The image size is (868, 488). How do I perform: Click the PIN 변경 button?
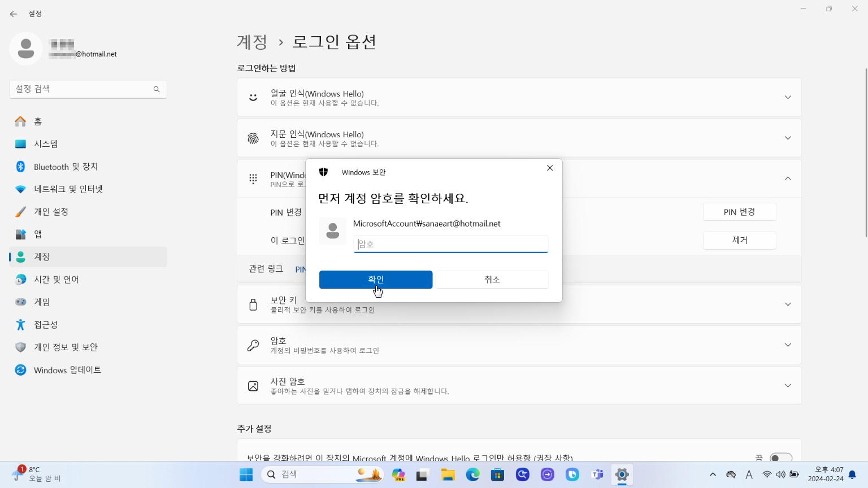point(739,211)
